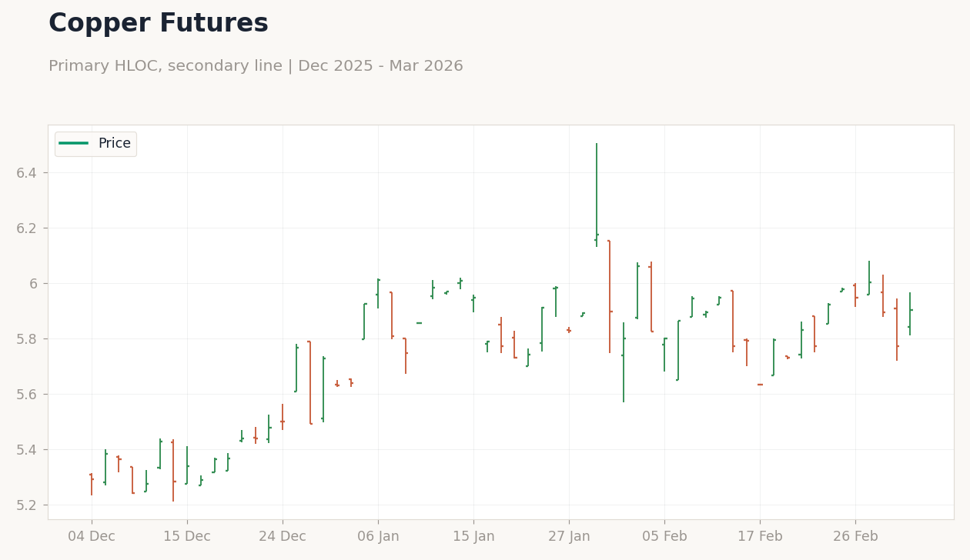Click the 17 Feb date axis label
Image resolution: width=970 pixels, height=560 pixels.
(760, 537)
